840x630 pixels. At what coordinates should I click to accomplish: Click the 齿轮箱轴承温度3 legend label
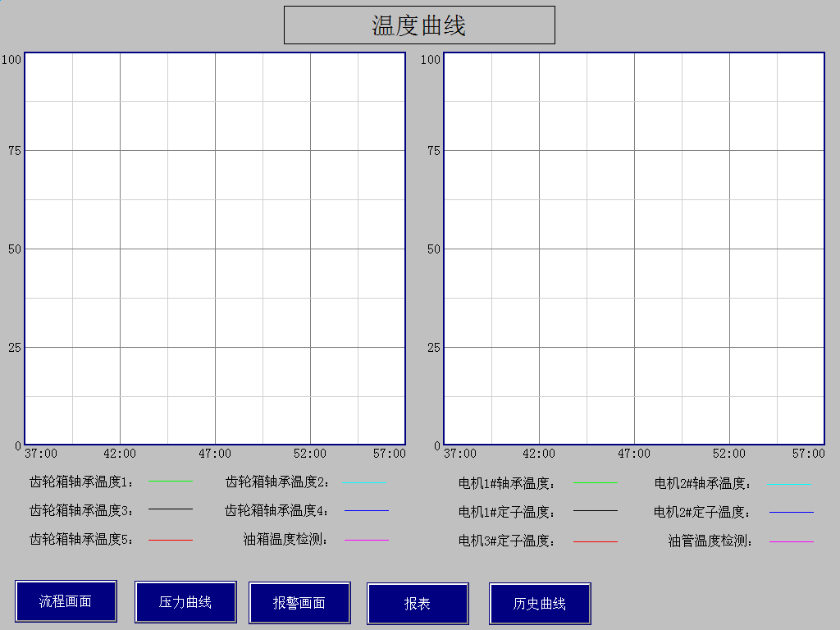81,510
